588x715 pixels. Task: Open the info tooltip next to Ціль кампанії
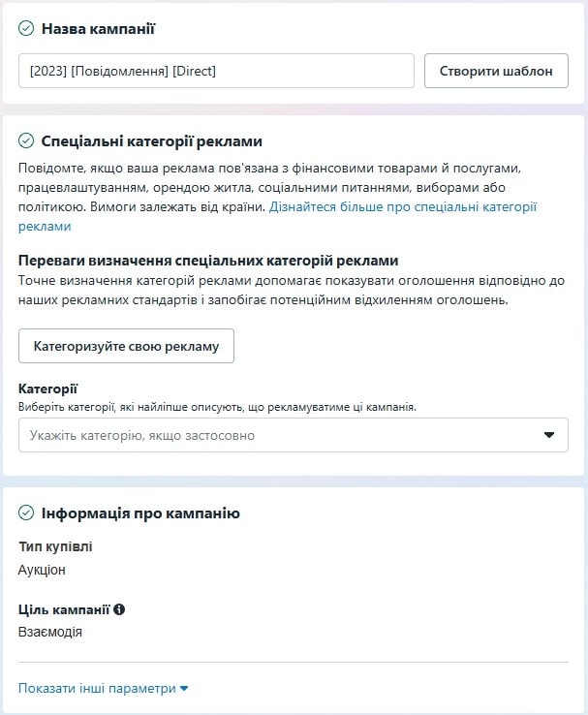119,609
